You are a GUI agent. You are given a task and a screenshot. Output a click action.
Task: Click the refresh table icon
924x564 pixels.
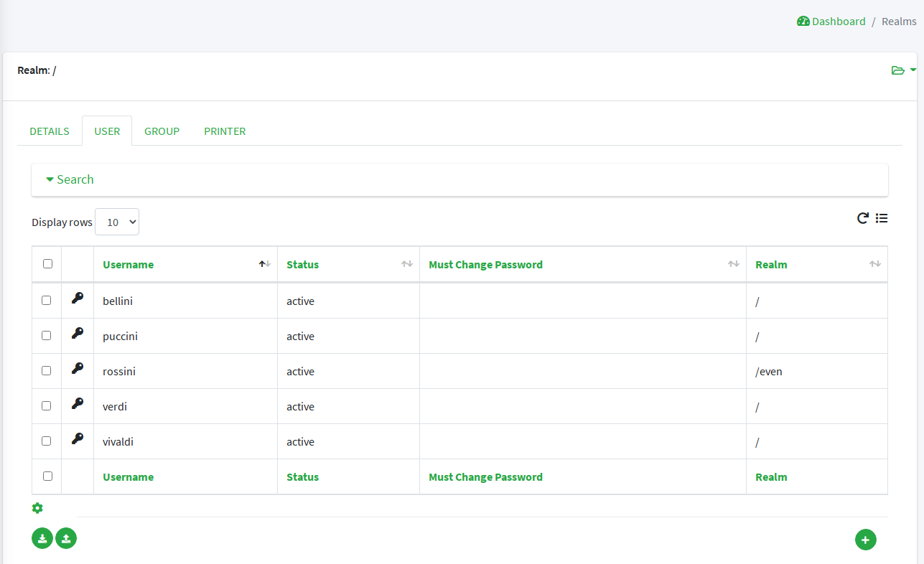[863, 218]
